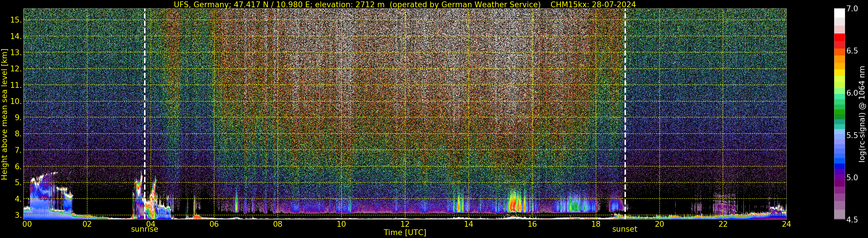Click the plot title starting 'UFS, Germany'

click(405, 4)
